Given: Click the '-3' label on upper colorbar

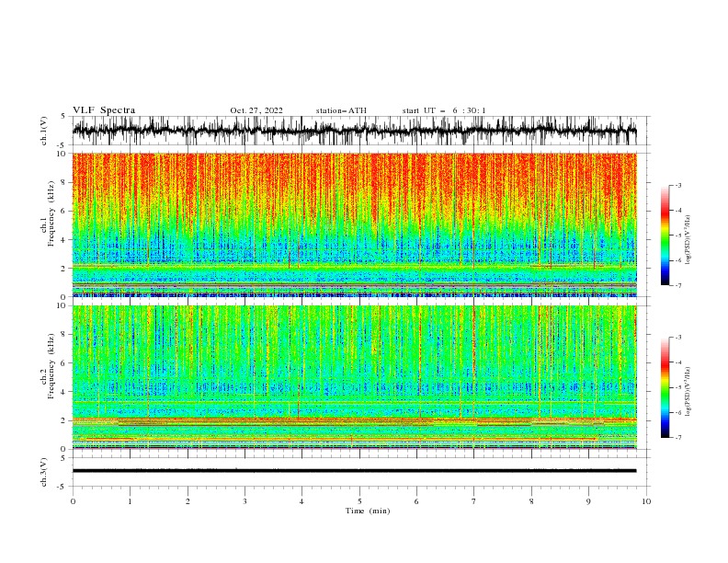Looking at the screenshot, I should click(x=677, y=185).
